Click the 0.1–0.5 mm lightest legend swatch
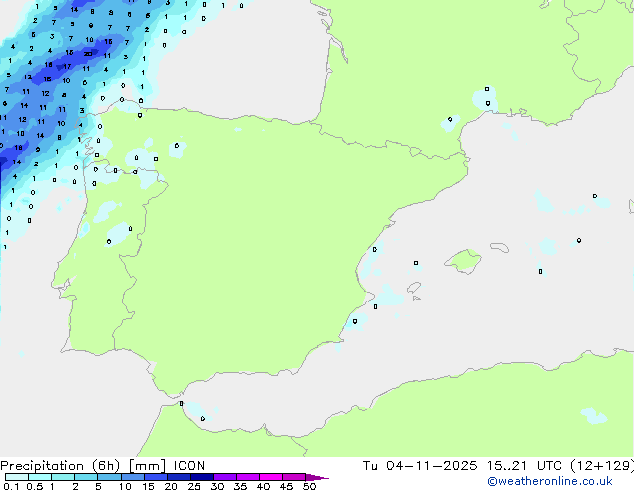The image size is (634, 490). (17, 477)
